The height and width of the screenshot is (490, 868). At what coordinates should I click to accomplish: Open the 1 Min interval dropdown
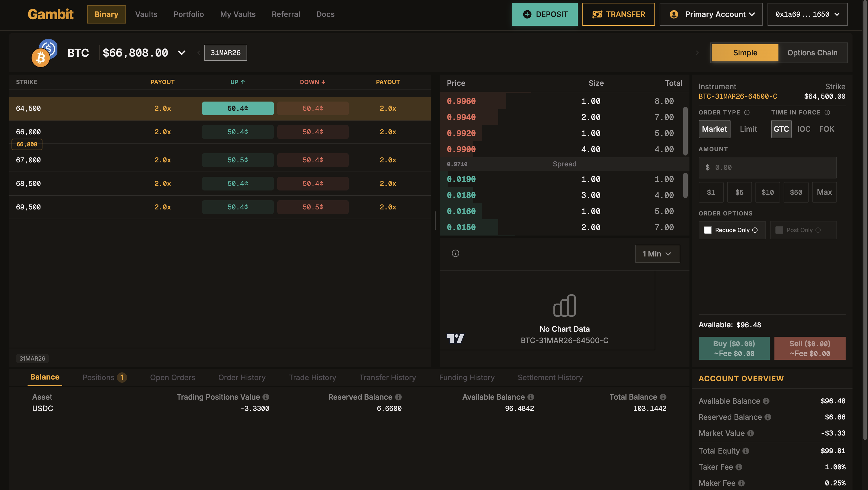click(657, 254)
